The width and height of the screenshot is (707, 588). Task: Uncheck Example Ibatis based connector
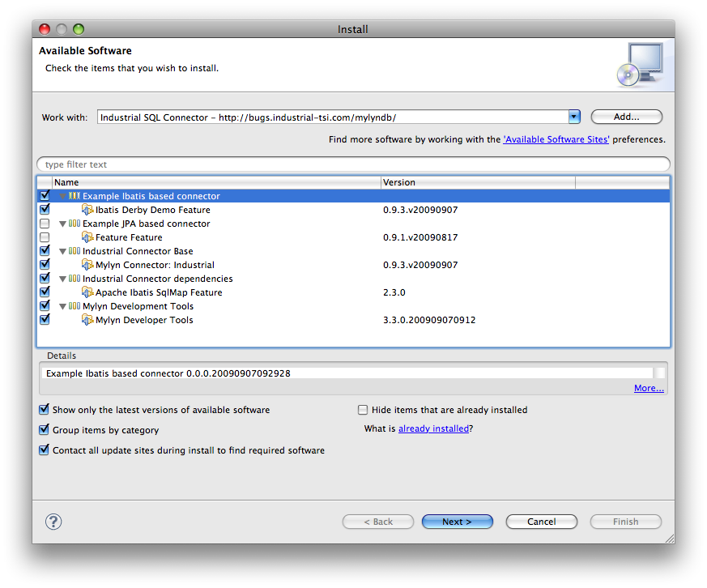coord(45,196)
